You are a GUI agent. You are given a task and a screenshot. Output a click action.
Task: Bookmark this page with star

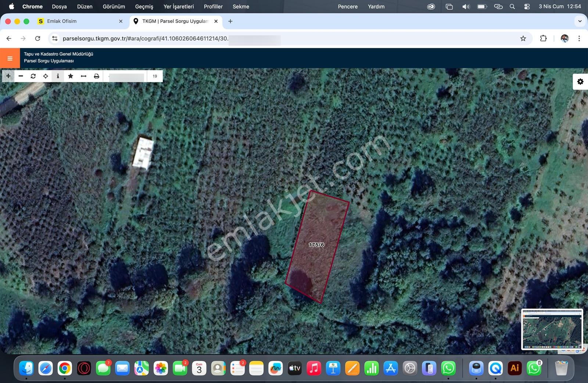click(x=523, y=38)
